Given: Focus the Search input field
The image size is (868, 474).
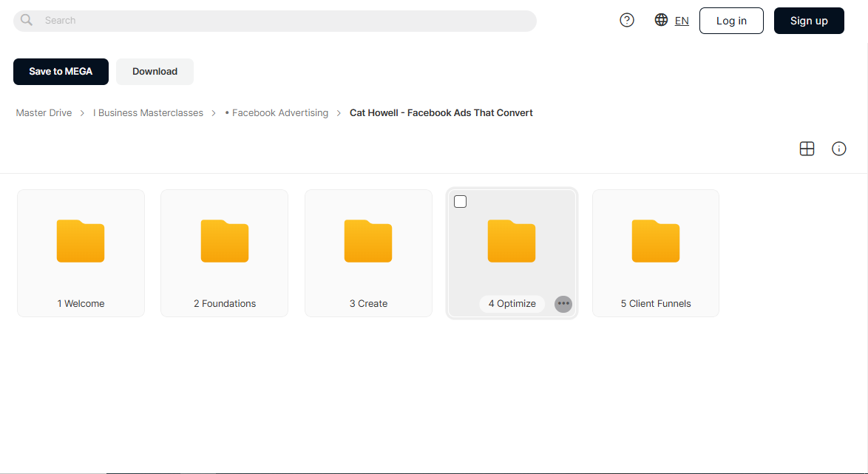Looking at the screenshot, I should pos(275,21).
